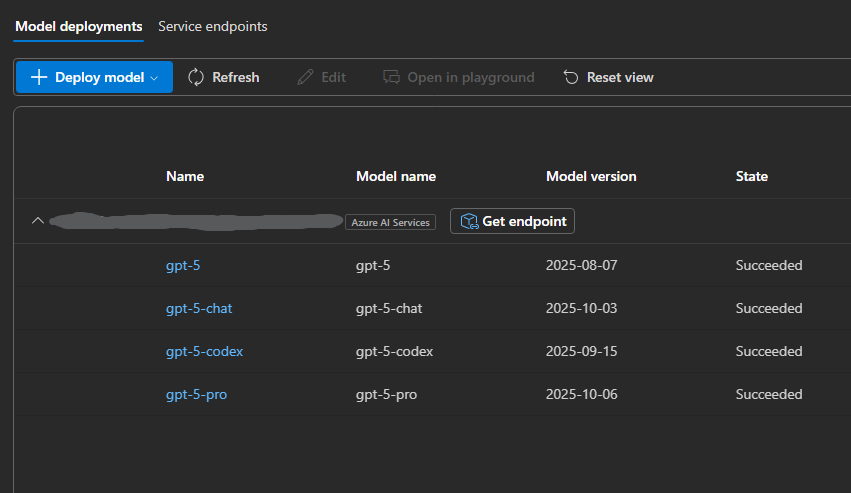Open the gpt-5-chat deployment link
Image resolution: width=851 pixels, height=493 pixels.
(199, 308)
